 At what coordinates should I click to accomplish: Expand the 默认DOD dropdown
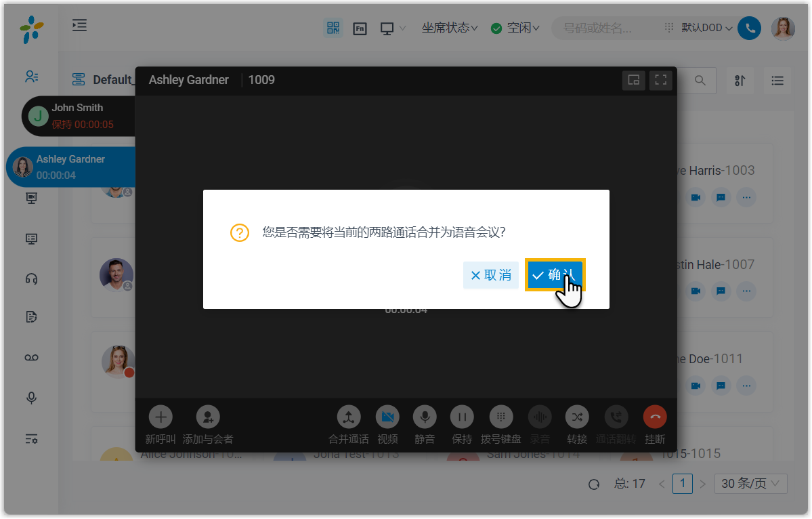(706, 28)
